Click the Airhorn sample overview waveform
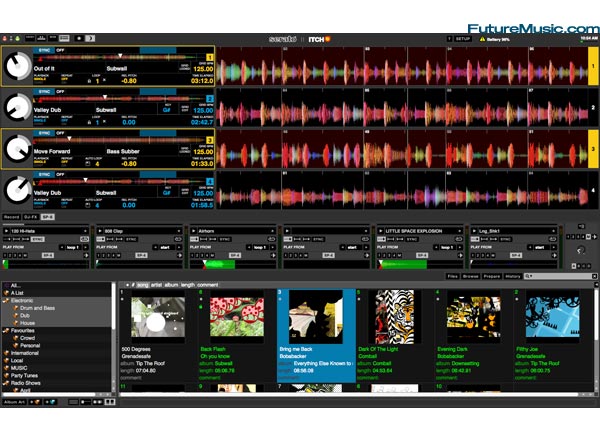600x432 pixels. [231, 264]
